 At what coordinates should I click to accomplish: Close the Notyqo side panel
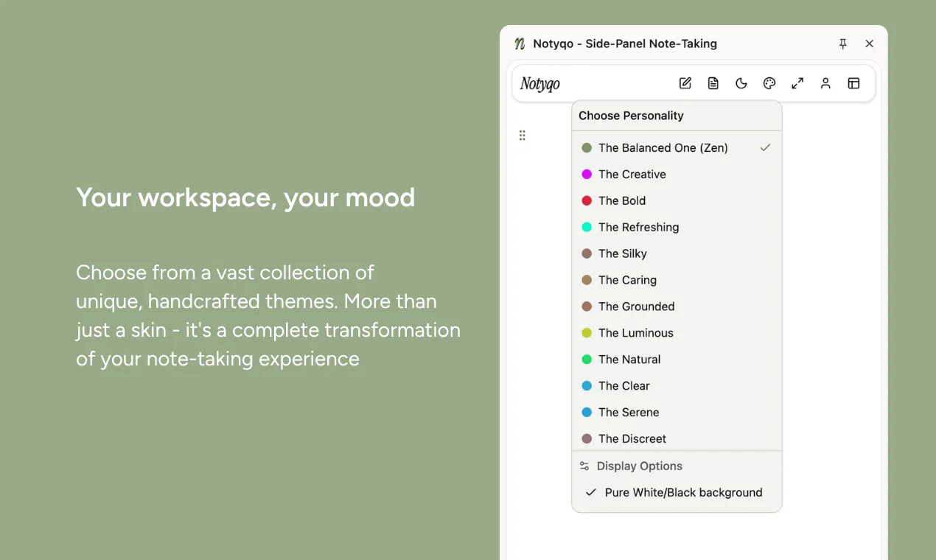[x=870, y=43]
